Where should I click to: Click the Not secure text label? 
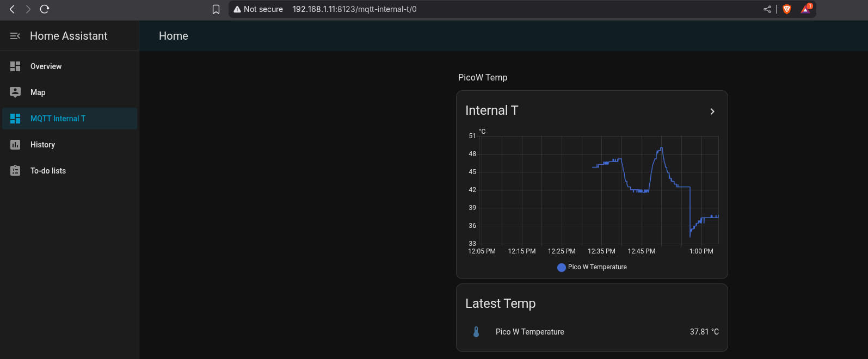[263, 9]
